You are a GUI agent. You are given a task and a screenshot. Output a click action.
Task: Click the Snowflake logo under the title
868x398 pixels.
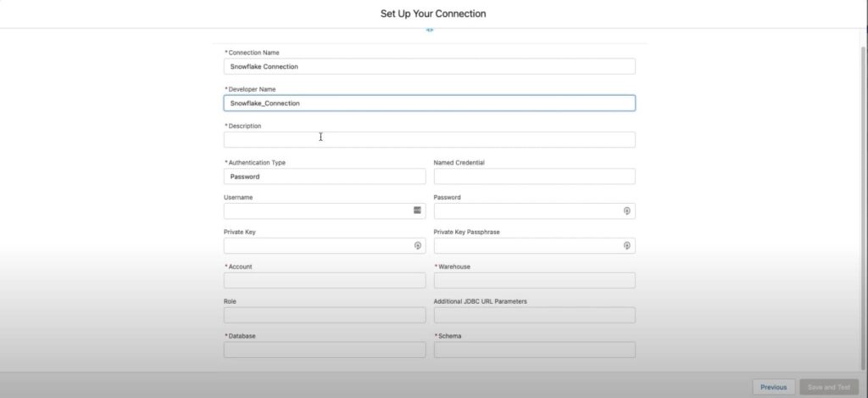click(430, 31)
